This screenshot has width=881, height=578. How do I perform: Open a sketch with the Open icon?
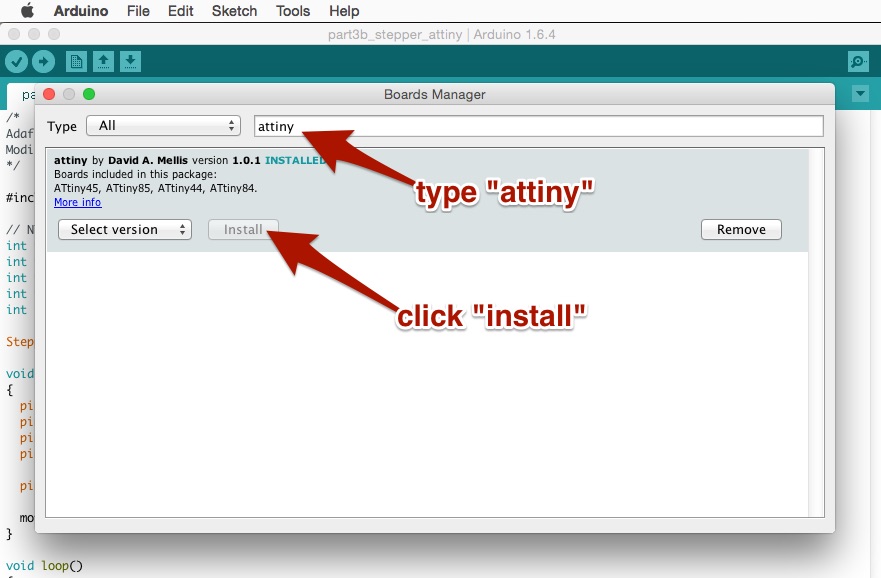pyautogui.click(x=103, y=61)
